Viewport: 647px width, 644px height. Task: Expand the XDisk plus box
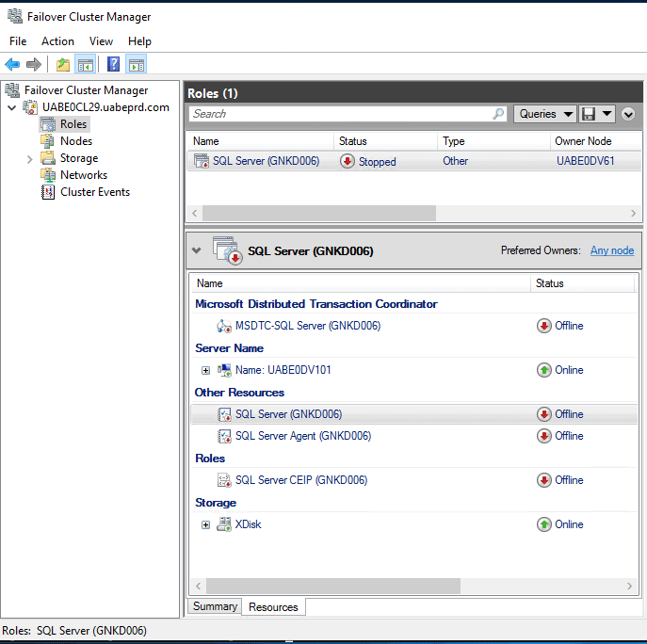coord(205,524)
